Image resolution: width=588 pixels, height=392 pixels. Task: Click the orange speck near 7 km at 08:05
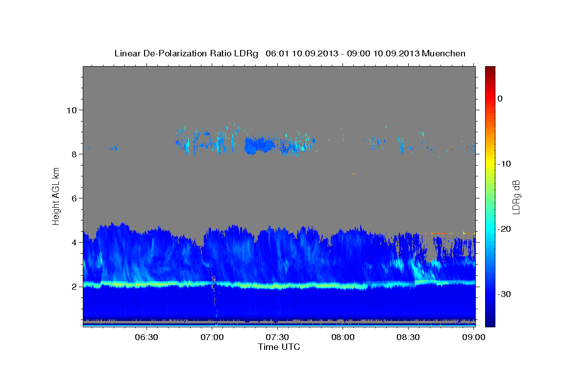[x=353, y=174]
